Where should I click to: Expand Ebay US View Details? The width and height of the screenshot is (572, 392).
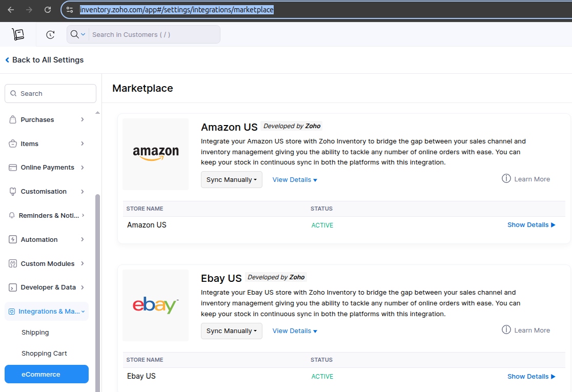pyautogui.click(x=295, y=331)
